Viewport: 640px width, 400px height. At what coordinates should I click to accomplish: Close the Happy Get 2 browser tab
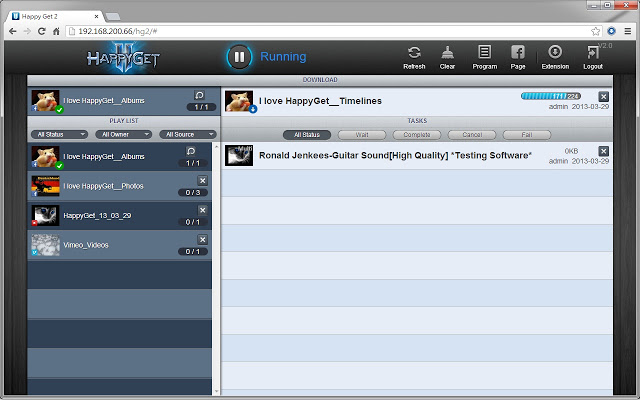coord(96,17)
